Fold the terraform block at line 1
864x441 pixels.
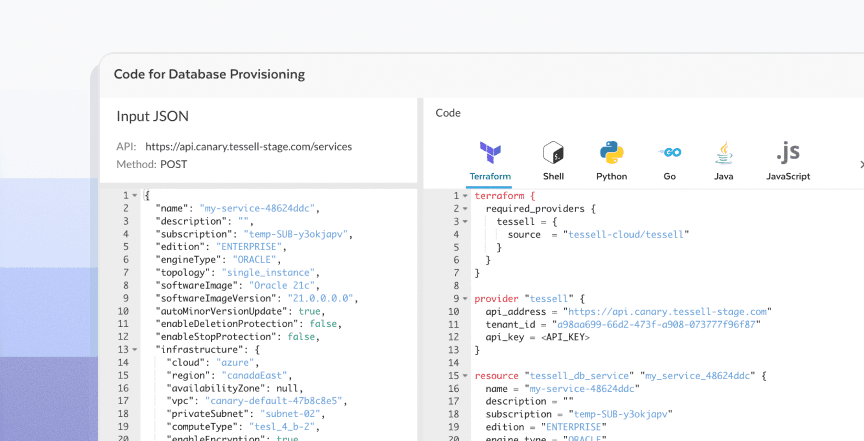click(x=466, y=196)
